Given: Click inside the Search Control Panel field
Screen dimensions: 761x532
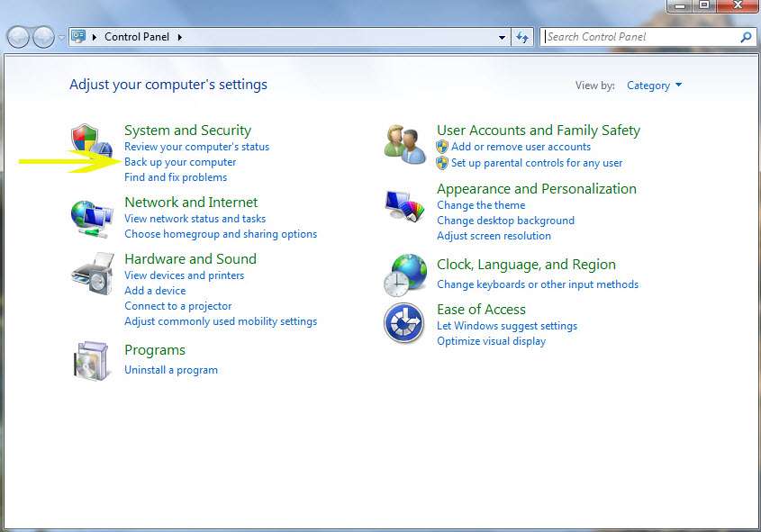Looking at the screenshot, I should (639, 37).
